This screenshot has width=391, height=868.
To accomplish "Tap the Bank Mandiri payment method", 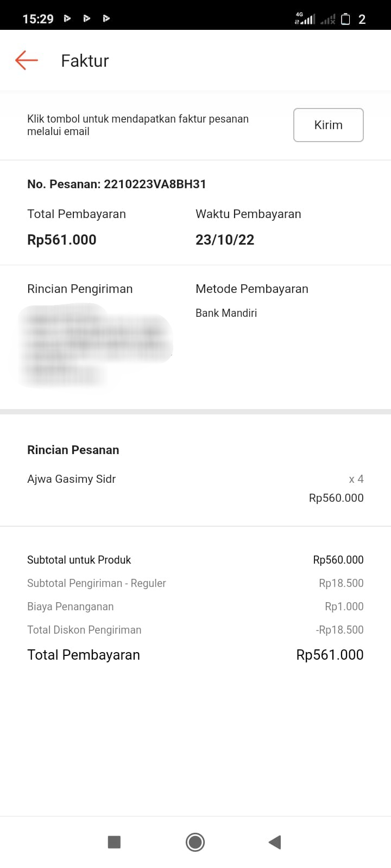I will (x=226, y=313).
